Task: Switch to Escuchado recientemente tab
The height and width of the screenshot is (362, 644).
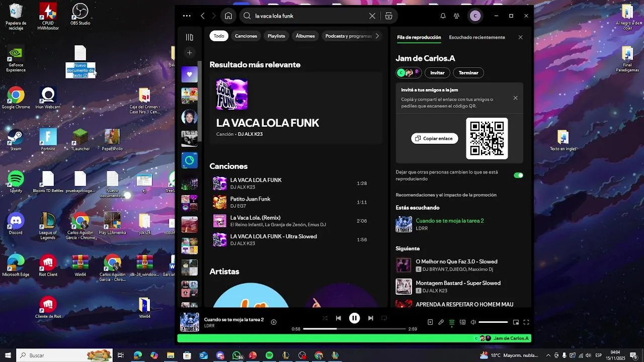Action: [477, 37]
